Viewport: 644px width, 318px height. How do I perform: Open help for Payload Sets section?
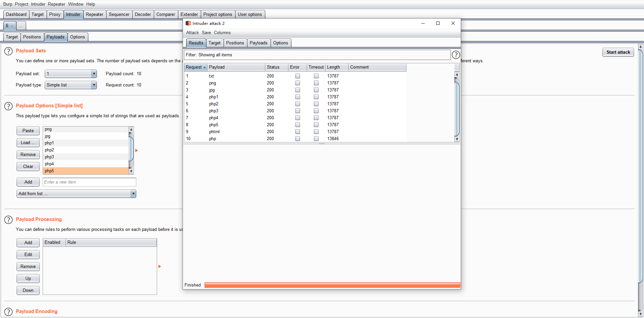(8, 51)
